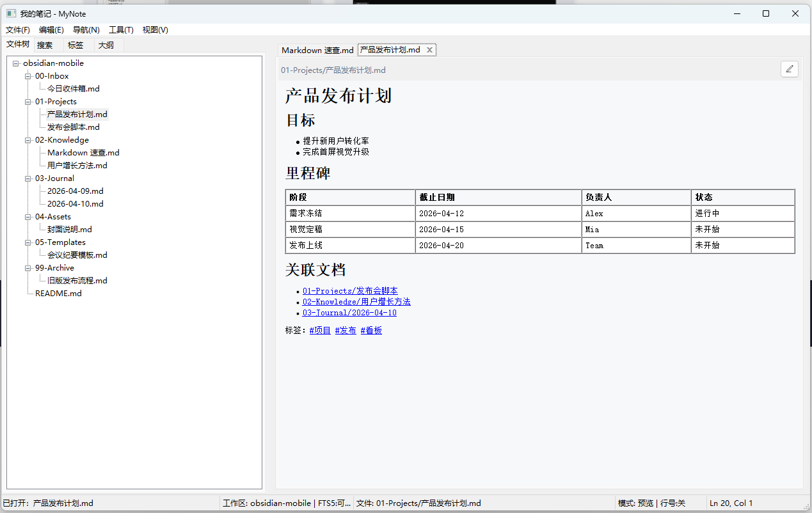
Task: Collapse the 03-Journal folder
Action: (x=28, y=178)
